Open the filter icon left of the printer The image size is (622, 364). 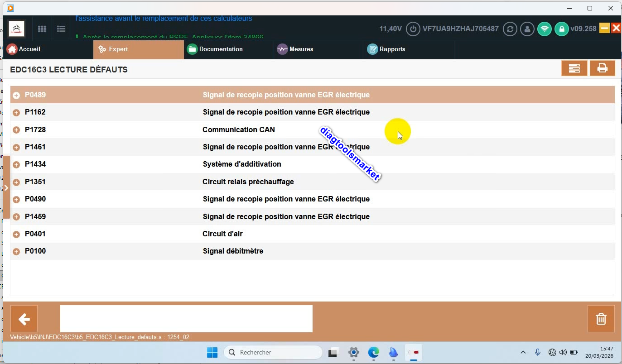click(x=574, y=68)
